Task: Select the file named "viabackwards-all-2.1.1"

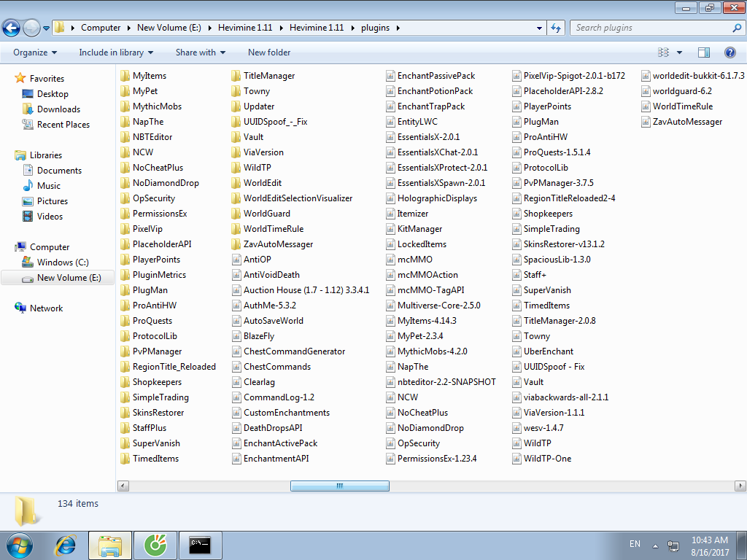Action: [x=565, y=397]
